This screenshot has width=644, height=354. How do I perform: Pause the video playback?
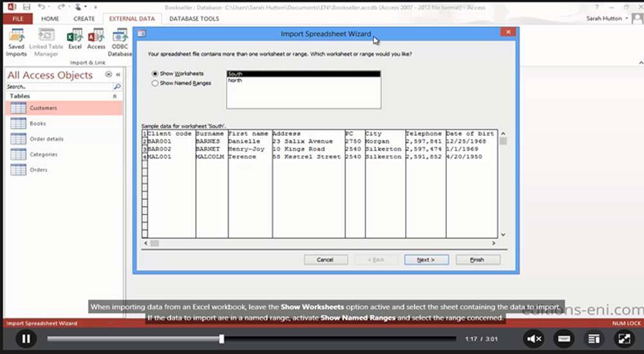(26, 339)
